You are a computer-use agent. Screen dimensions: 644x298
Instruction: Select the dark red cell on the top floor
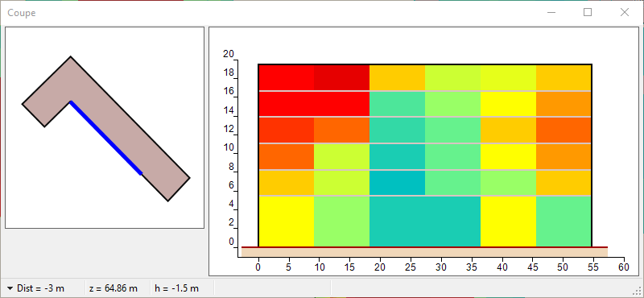click(341, 77)
